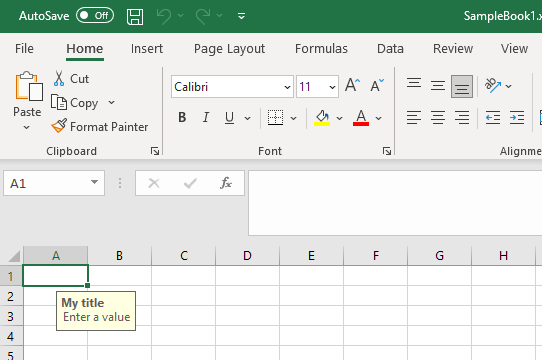Toggle the Bottom Align button
Image resolution: width=542 pixels, height=360 pixels.
[462, 86]
